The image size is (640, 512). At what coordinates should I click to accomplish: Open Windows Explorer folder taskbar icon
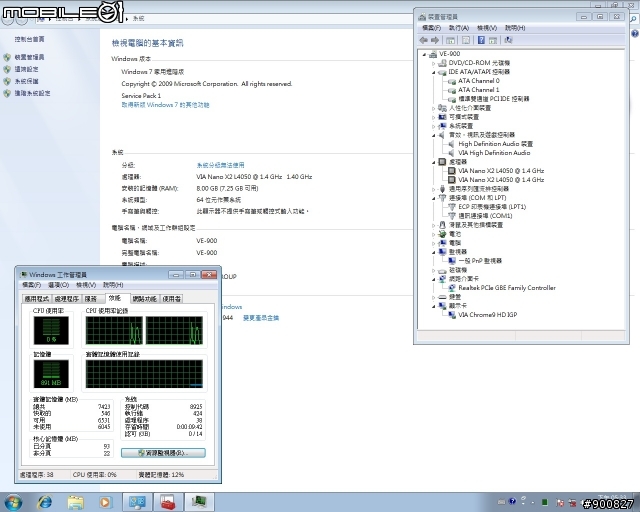click(x=75, y=502)
